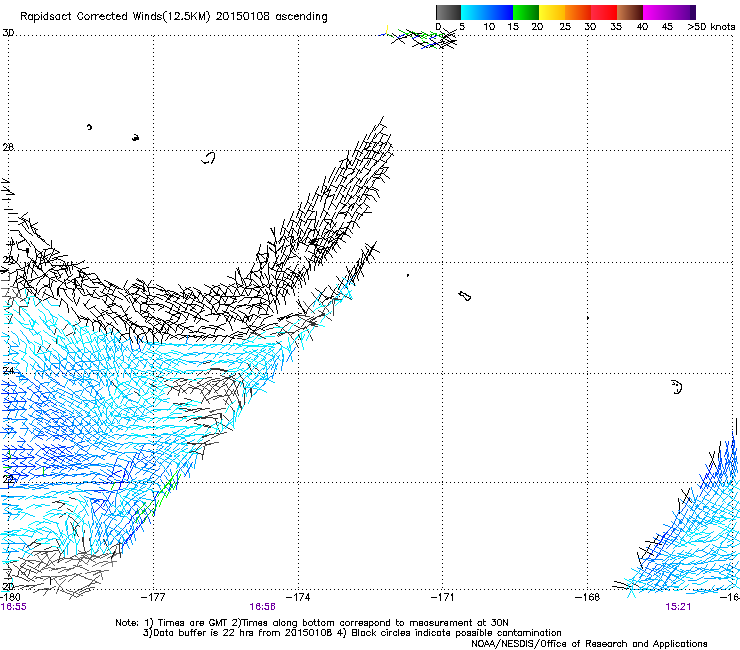Click the purple time label '16:55'
The height and width of the screenshot is (650, 740).
[x=13, y=607]
